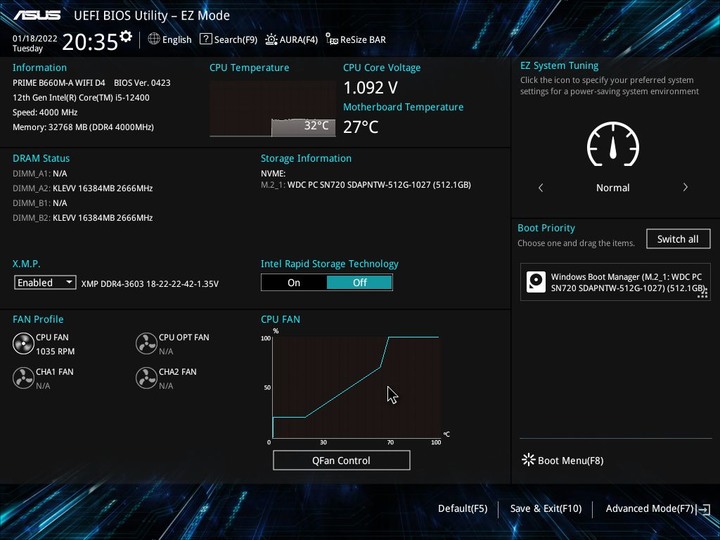
Task: Click the 01/18/2022 date text
Action: 35,39
